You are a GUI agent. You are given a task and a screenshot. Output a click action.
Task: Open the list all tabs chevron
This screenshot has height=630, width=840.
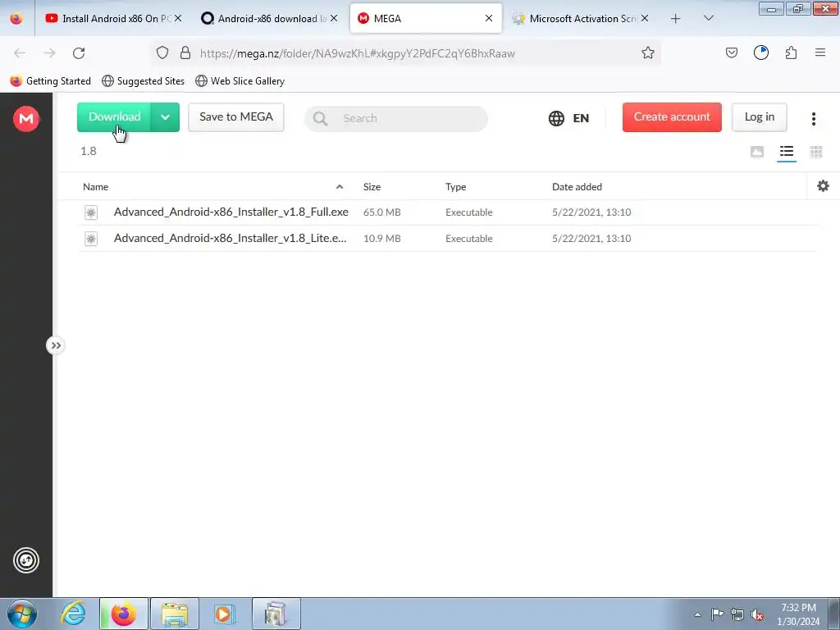[708, 18]
